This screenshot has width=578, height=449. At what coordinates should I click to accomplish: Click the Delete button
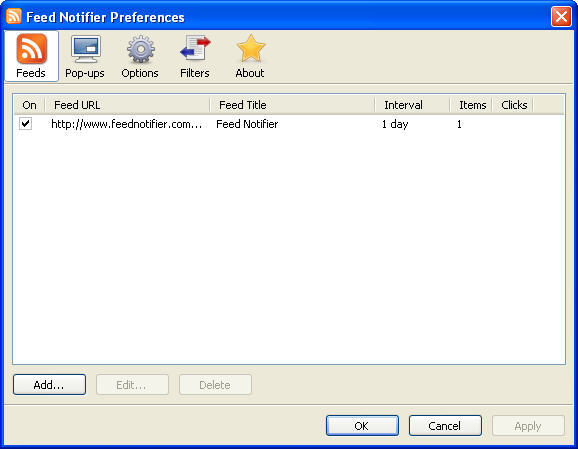(x=215, y=384)
